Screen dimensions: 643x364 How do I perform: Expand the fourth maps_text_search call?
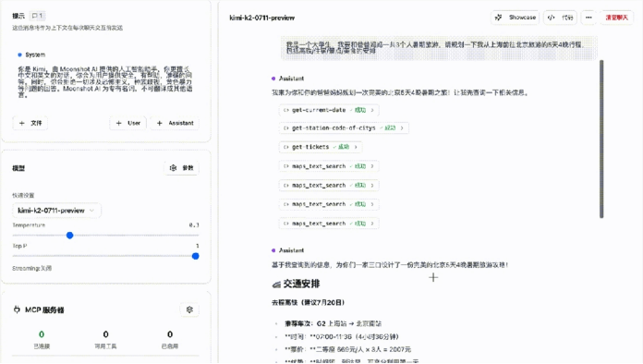(x=329, y=224)
